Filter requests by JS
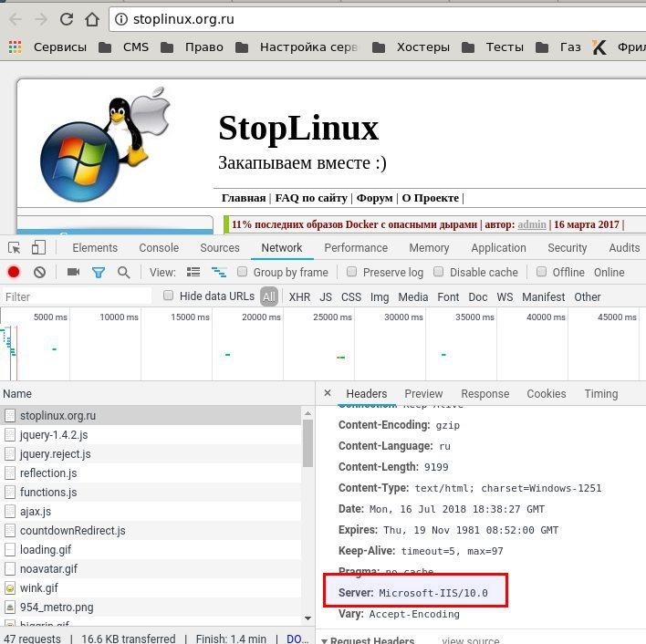 pos(326,296)
